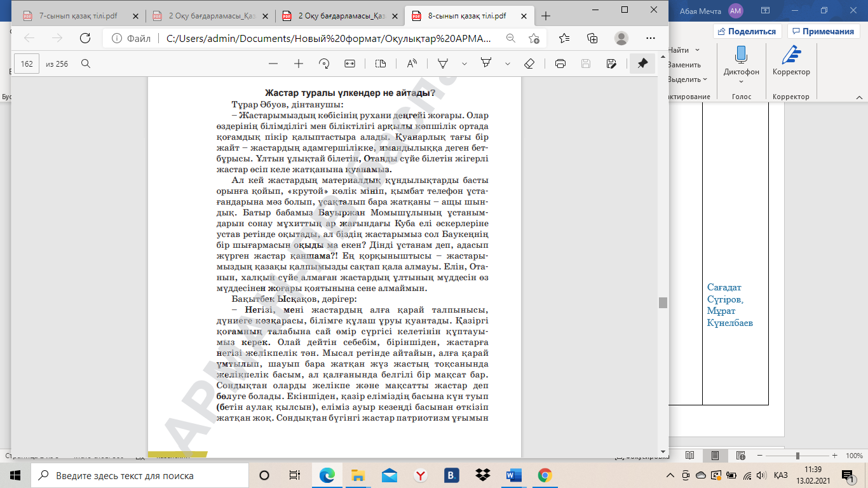
Task: Click the Edge profile avatar
Action: [621, 38]
